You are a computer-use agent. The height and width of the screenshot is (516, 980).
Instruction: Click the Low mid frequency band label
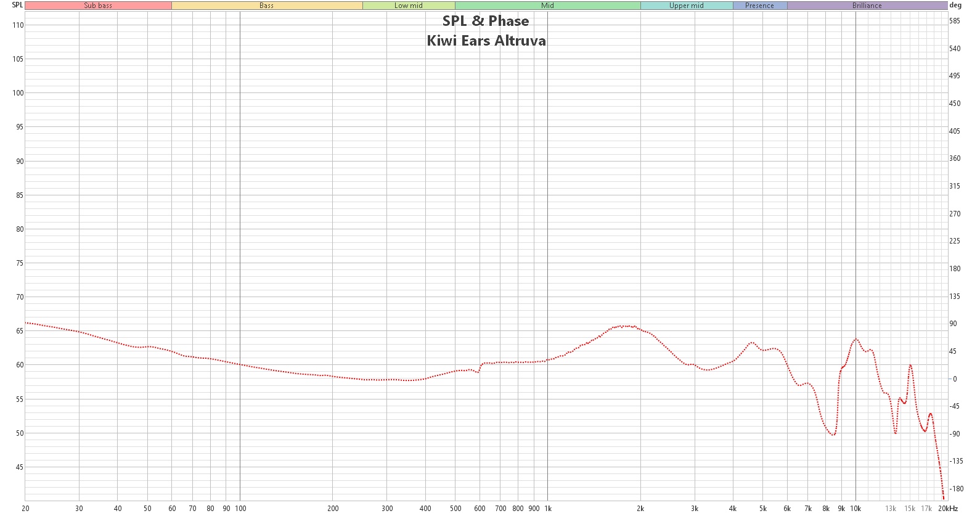click(x=409, y=6)
